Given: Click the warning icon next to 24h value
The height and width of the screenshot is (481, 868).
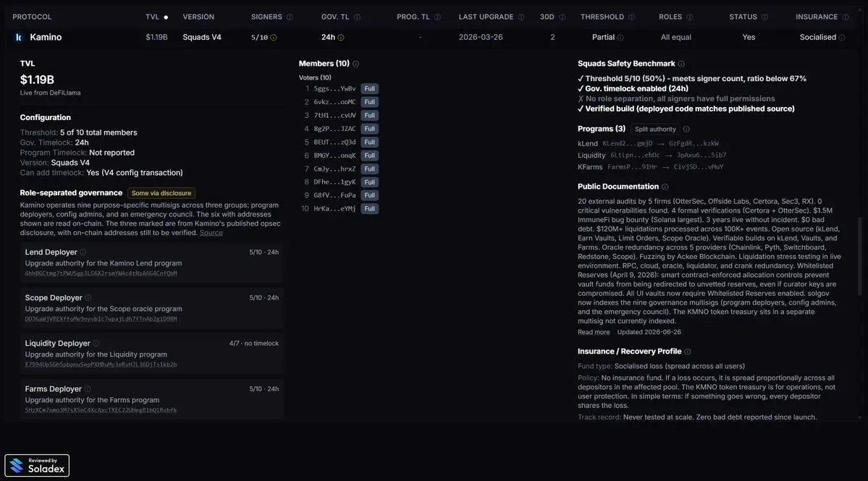Looking at the screenshot, I should click(340, 38).
